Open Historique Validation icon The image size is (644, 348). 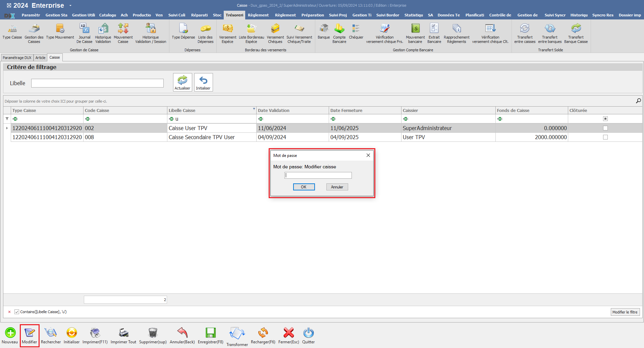pyautogui.click(x=103, y=33)
